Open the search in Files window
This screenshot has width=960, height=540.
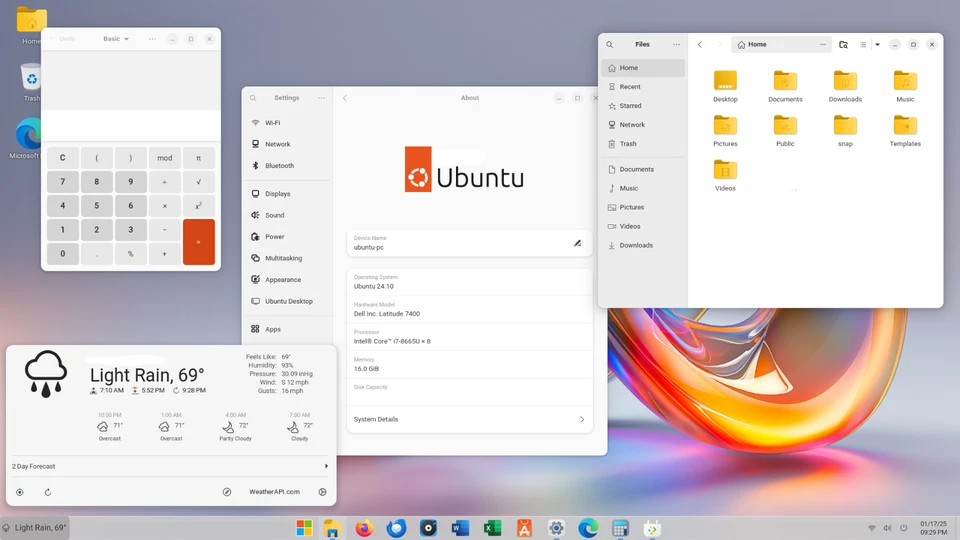tap(609, 45)
